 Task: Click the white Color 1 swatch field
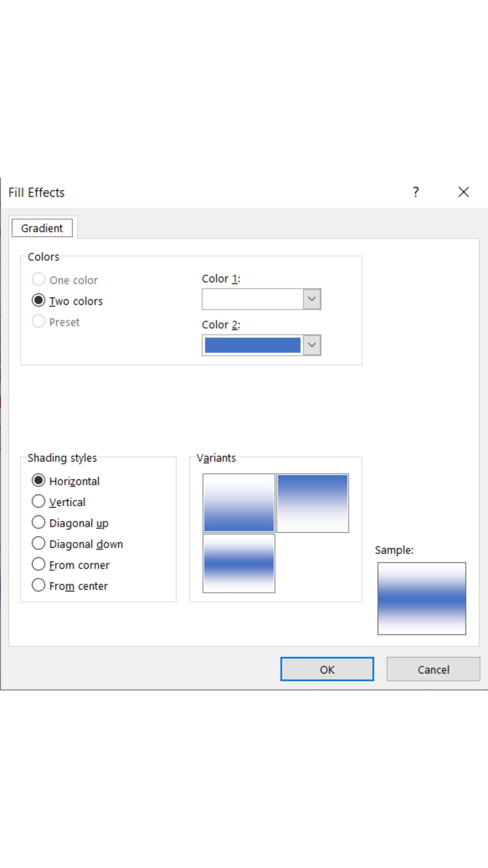tap(253, 299)
